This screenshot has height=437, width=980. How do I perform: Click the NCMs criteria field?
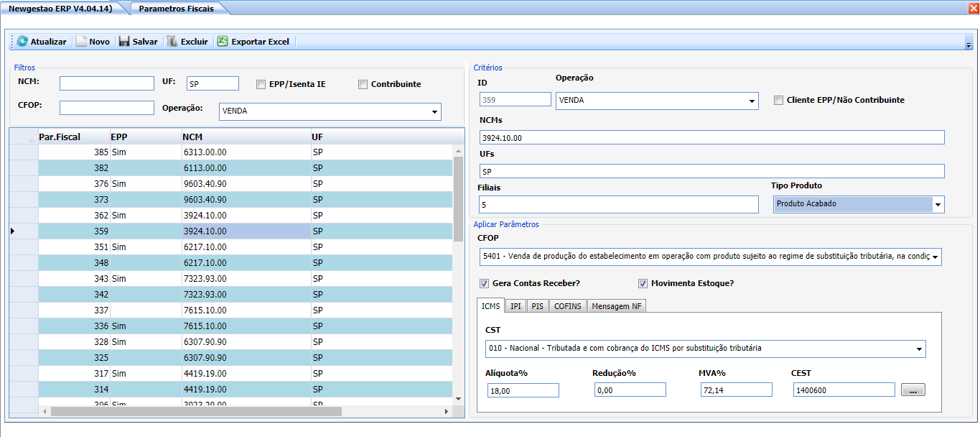(712, 137)
